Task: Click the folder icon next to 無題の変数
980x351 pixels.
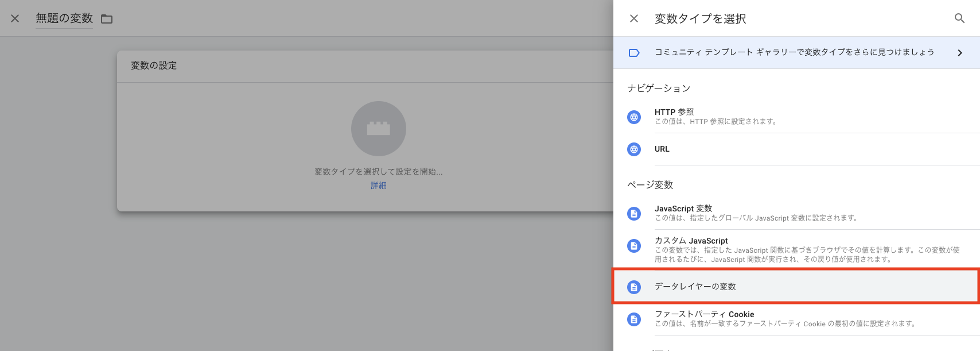Action: (107, 19)
